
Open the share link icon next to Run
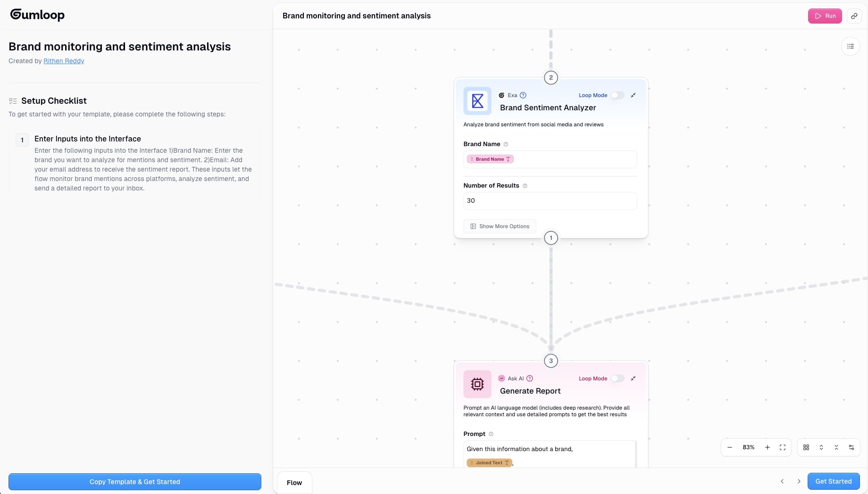point(854,16)
